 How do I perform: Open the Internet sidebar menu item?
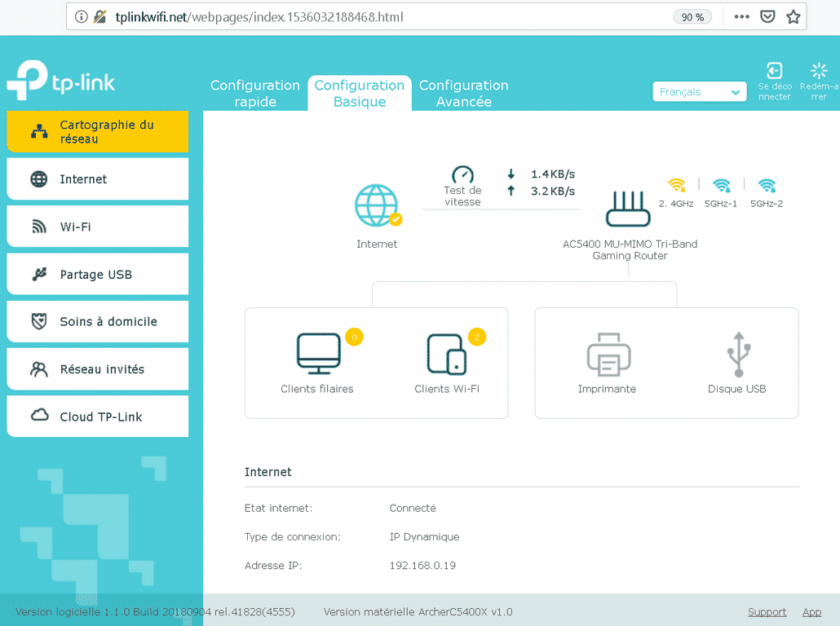98,179
